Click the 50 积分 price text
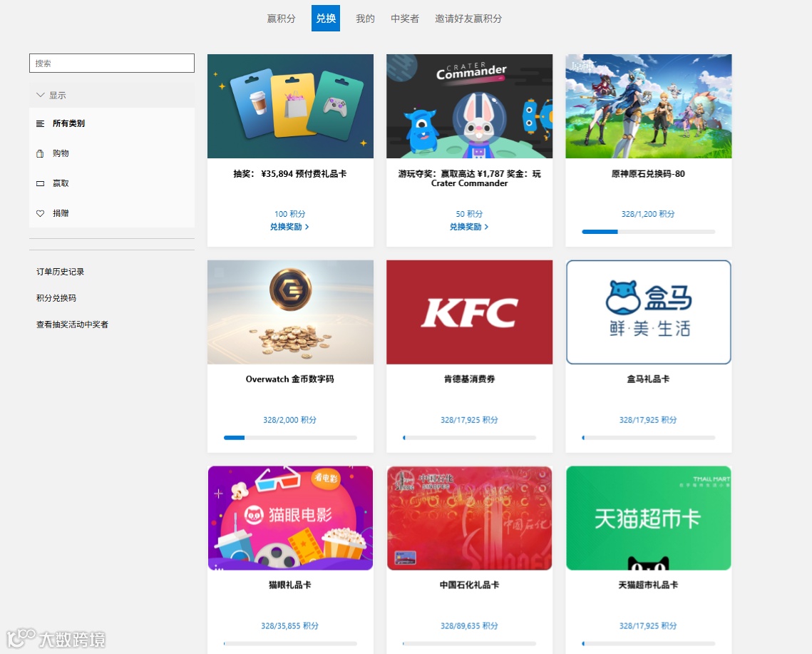Image resolution: width=812 pixels, height=654 pixels. 469,214
